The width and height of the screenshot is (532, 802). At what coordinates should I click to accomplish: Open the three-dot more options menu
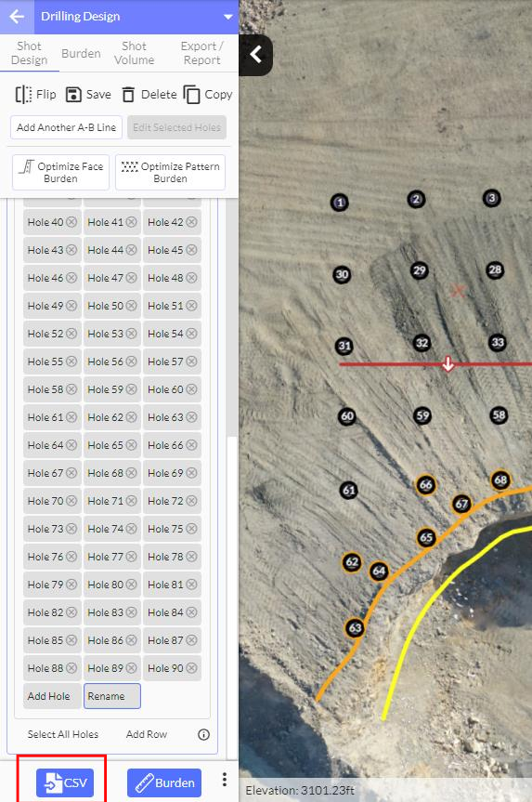(225, 780)
